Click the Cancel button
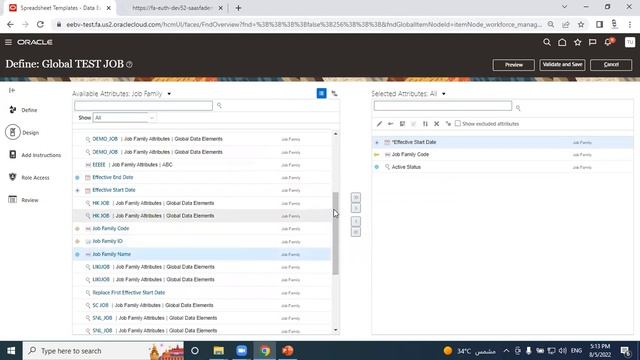The height and width of the screenshot is (360, 640). pos(611,64)
